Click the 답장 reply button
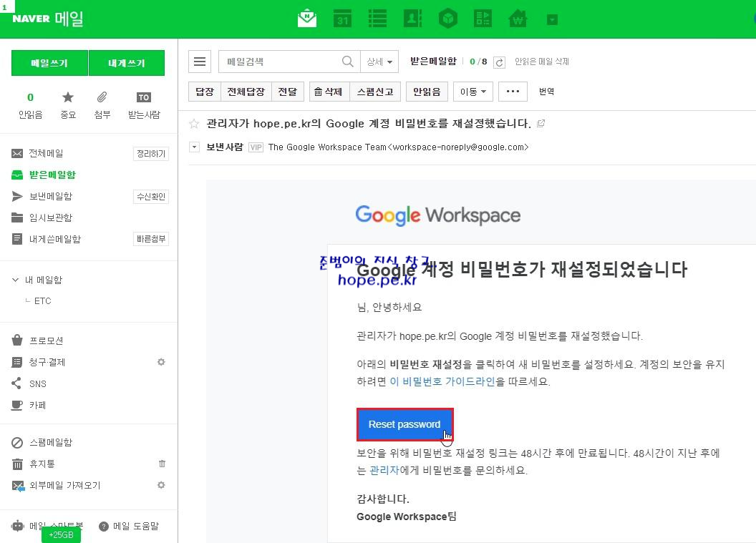 tap(205, 92)
